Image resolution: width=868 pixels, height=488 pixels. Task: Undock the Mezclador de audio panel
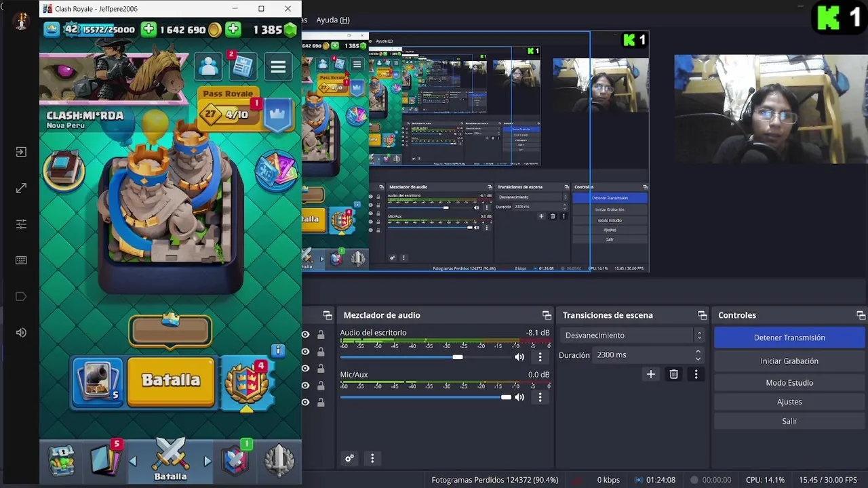pyautogui.click(x=547, y=315)
